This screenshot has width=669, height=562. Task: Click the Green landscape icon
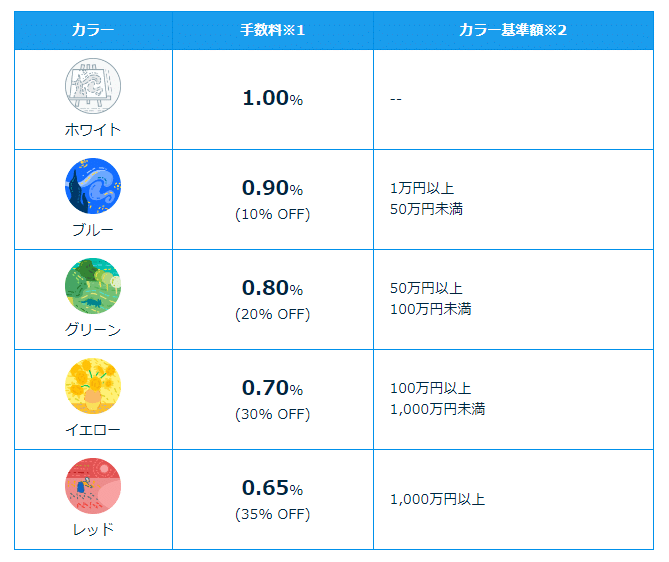pos(93,286)
